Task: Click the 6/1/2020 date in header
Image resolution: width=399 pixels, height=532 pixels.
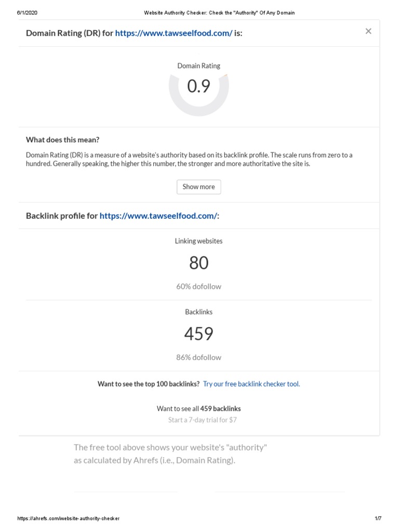Action: click(x=27, y=12)
